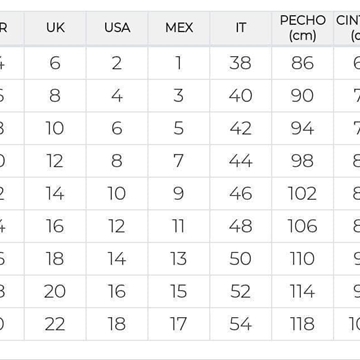Select IT size 44 cell
The height and width of the screenshot is (360, 360).
pyautogui.click(x=241, y=161)
